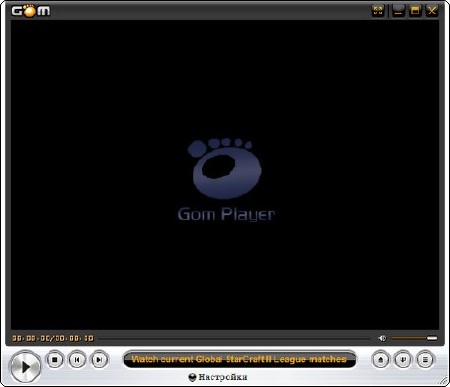Click the globe icon beside Настройки
This screenshot has height=387, width=450.
(192, 377)
